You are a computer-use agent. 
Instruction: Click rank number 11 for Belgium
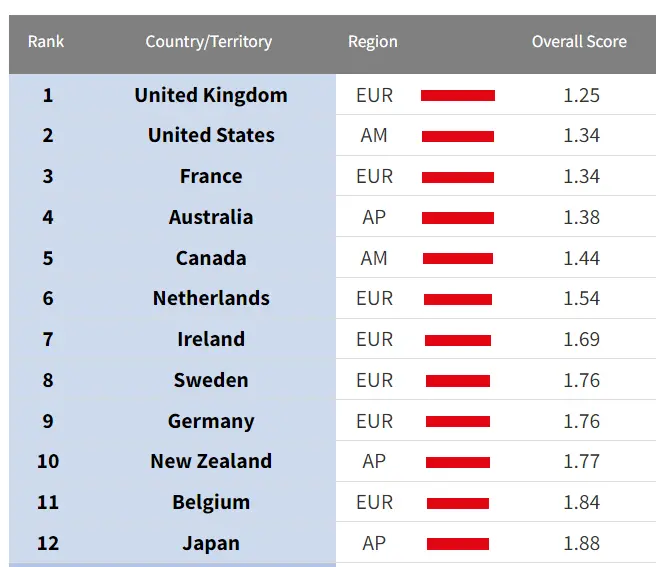point(47,503)
